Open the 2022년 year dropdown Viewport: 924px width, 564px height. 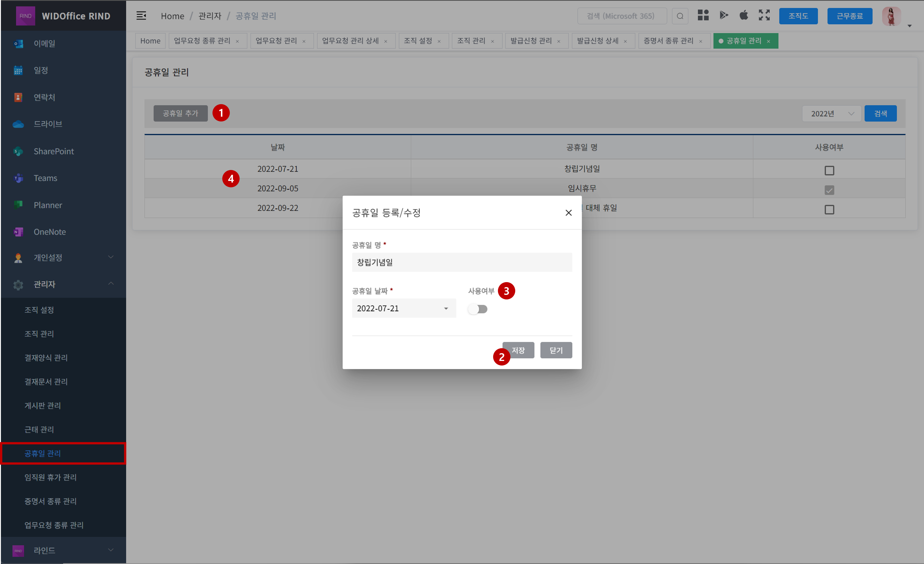831,113
